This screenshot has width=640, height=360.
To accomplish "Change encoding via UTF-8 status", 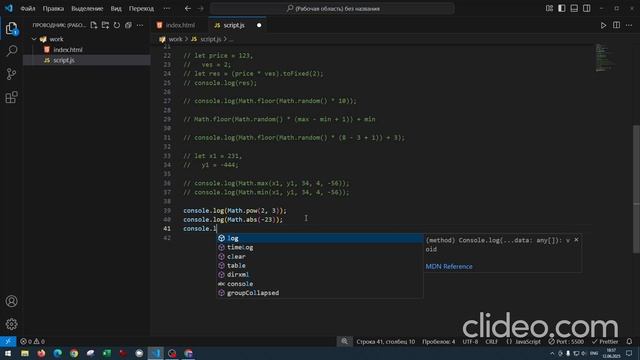I will (x=470, y=341).
